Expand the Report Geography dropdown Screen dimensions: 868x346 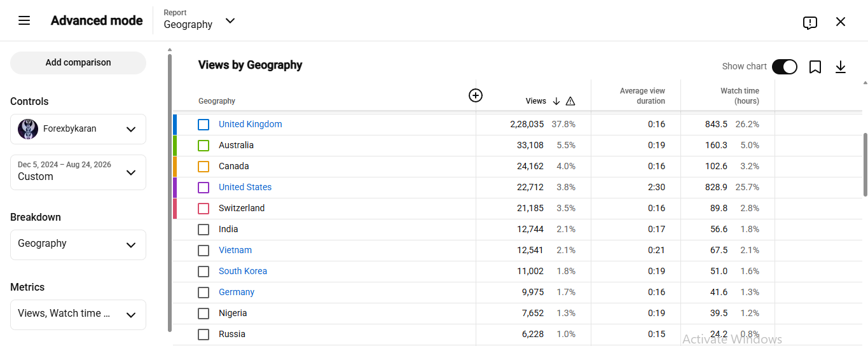point(200,20)
